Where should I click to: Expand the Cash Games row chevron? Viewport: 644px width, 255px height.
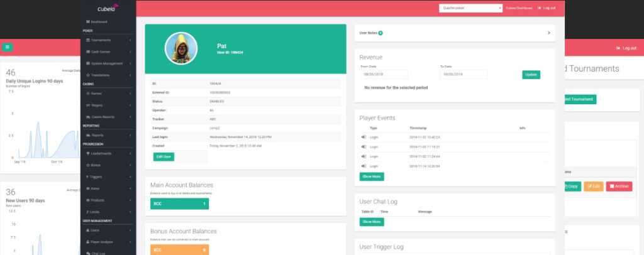coord(131,52)
